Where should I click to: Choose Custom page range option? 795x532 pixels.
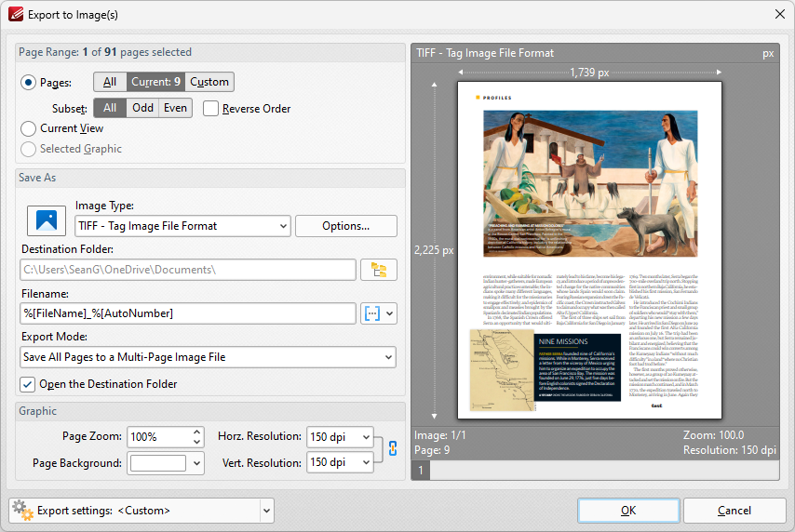coord(209,82)
